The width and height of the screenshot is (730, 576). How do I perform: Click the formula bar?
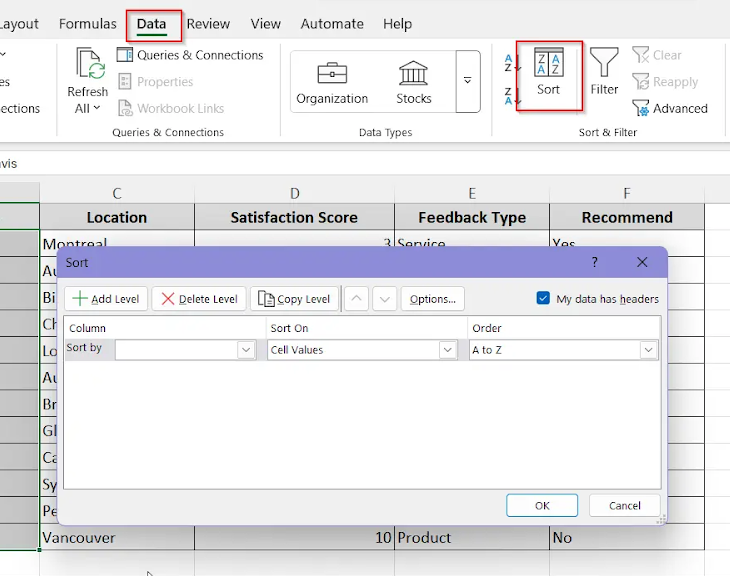(365, 163)
